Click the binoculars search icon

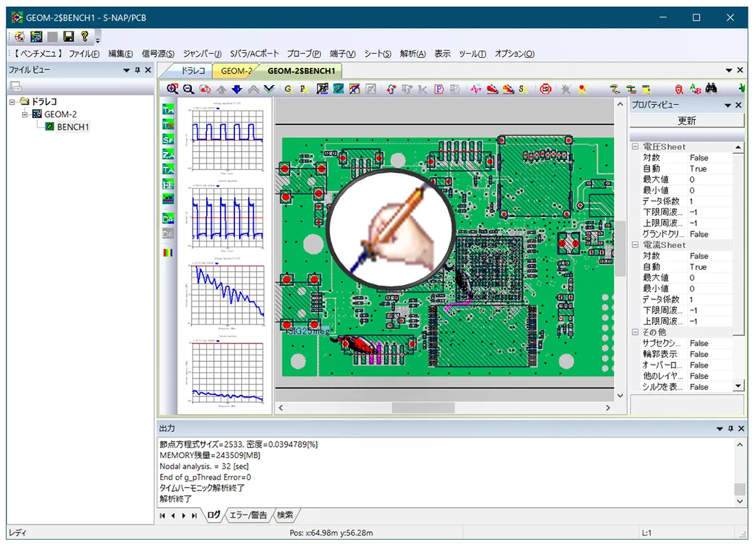pos(711,89)
